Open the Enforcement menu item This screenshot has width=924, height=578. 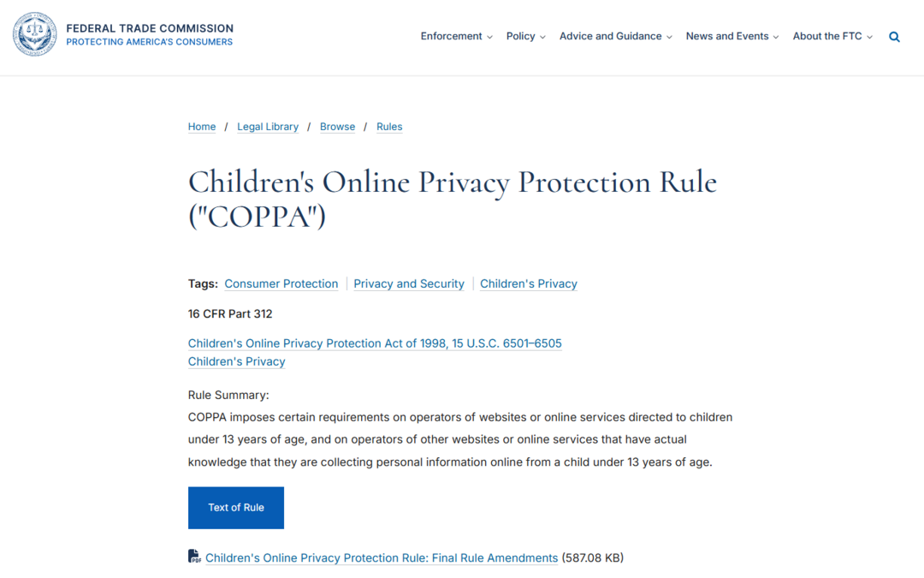(451, 36)
